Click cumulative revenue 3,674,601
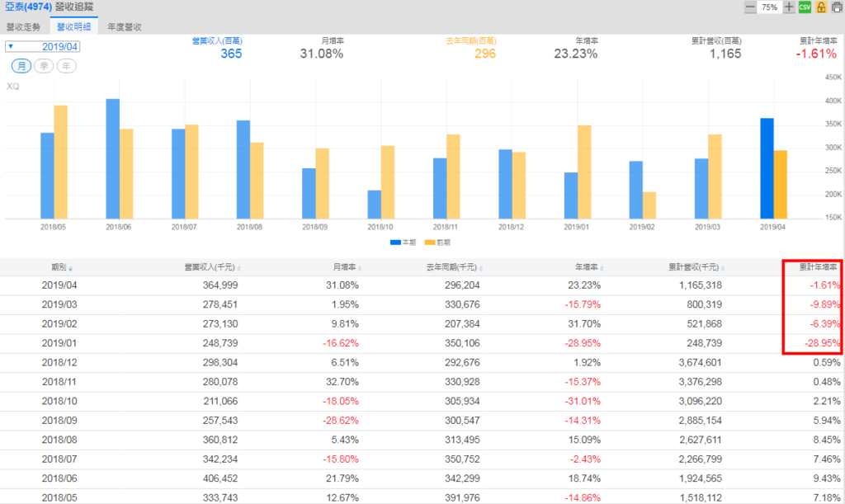Image resolution: width=845 pixels, height=504 pixels. (x=700, y=363)
